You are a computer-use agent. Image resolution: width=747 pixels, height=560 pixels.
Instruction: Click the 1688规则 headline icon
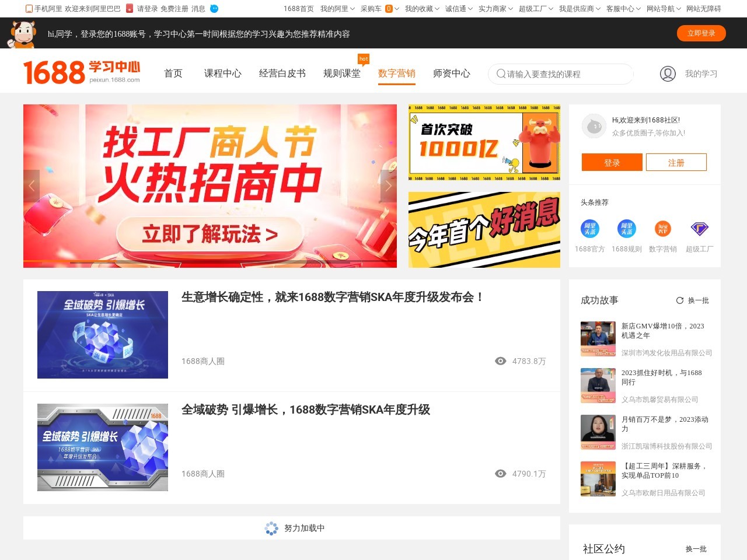click(626, 229)
